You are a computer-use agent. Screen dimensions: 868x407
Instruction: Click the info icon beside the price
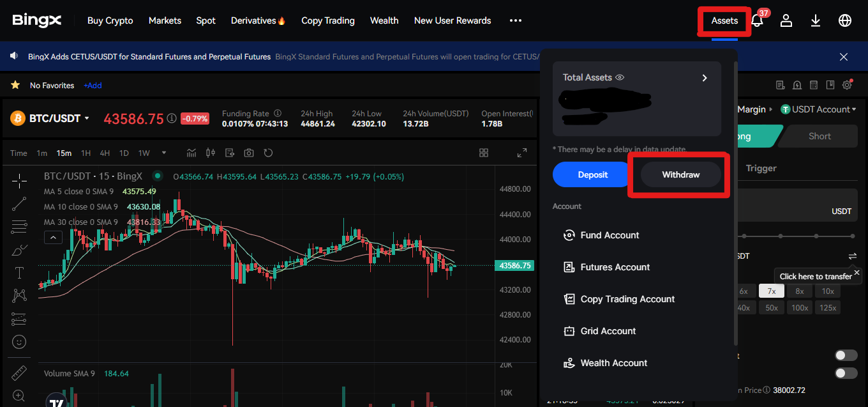(x=172, y=118)
